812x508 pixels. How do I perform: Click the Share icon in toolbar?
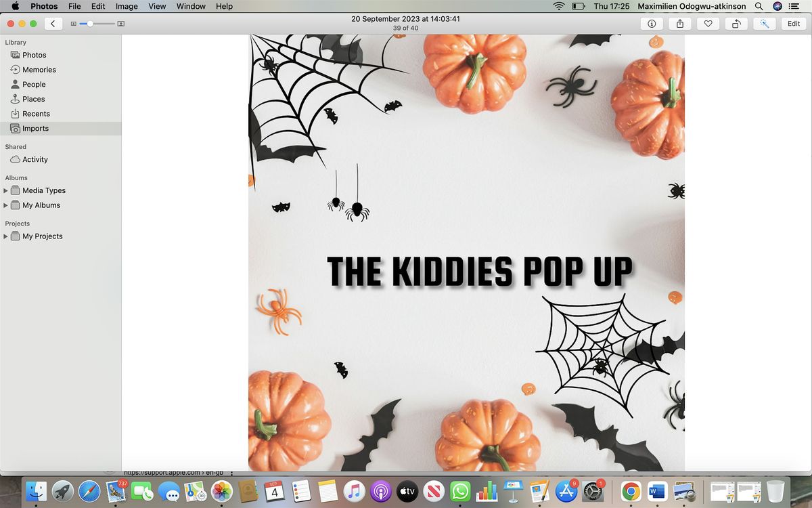pos(679,24)
